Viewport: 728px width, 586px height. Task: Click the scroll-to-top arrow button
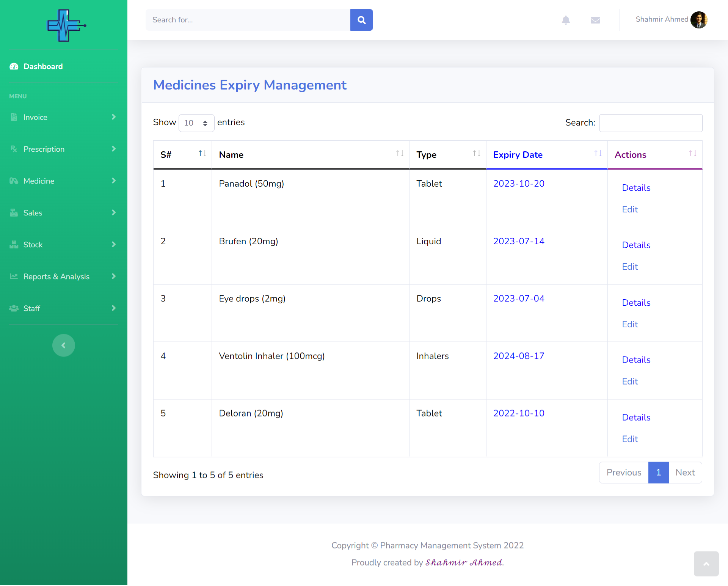tap(706, 564)
